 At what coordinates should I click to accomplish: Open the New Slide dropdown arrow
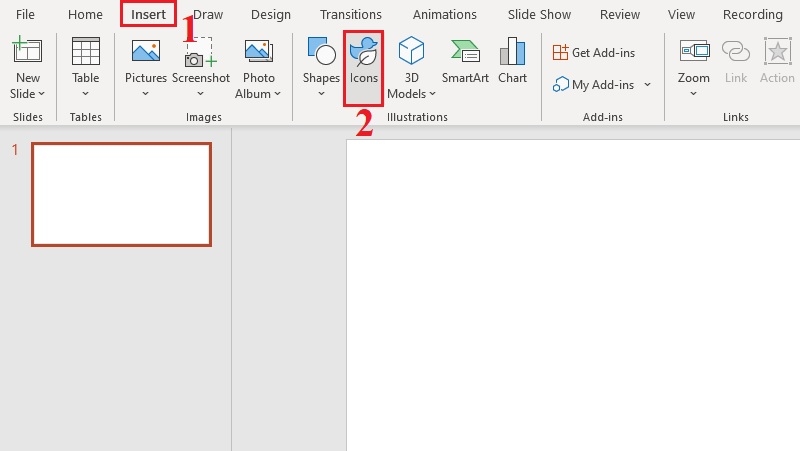pyautogui.click(x=41, y=94)
